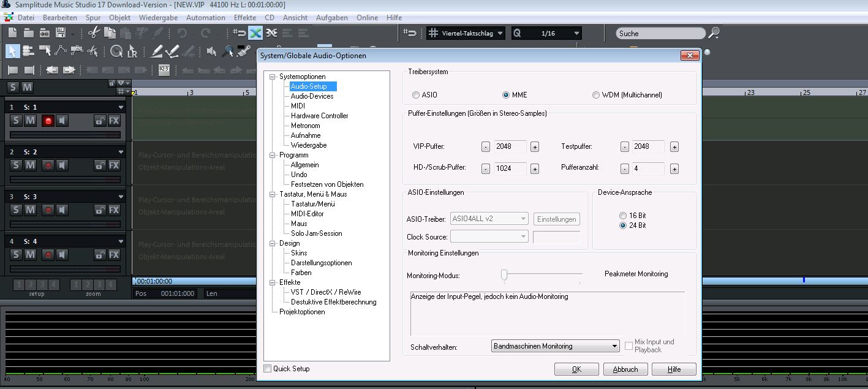The image size is (868, 389).
Task: Toggle speaker monitoring icon on track 1
Action: pos(62,121)
